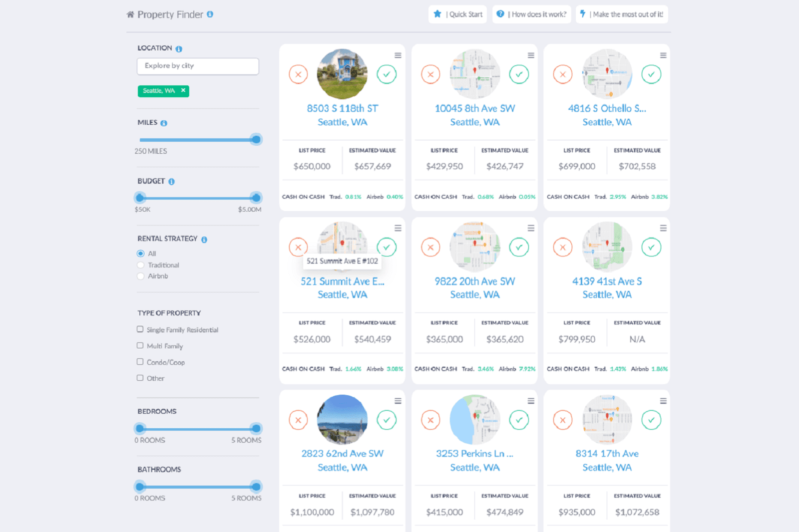Approve the 10045 8th Ave SW property
799x532 pixels.
tap(519, 74)
